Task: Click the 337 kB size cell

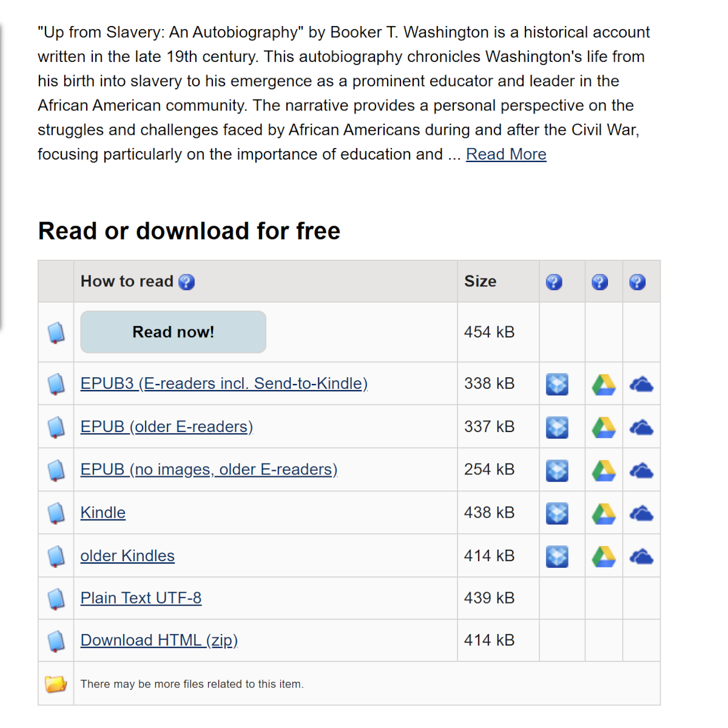Action: [x=498, y=426]
